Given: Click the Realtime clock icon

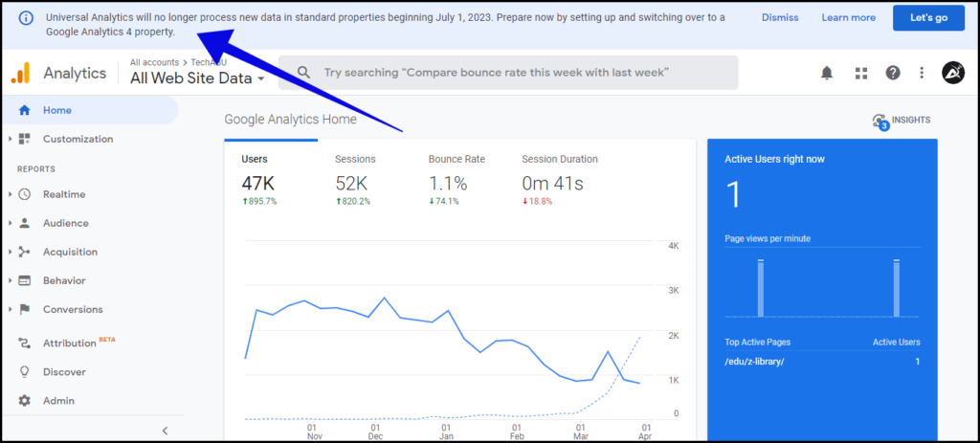Looking at the screenshot, I should tap(24, 194).
